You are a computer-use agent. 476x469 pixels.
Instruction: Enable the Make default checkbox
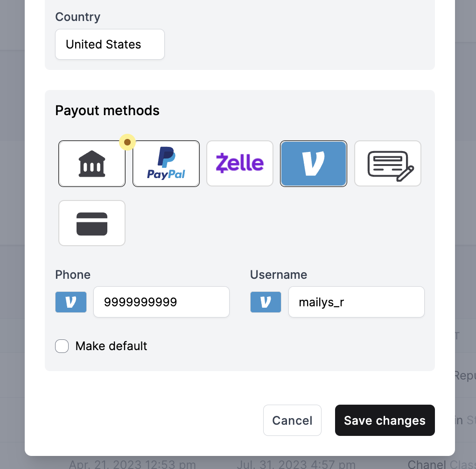[62, 346]
